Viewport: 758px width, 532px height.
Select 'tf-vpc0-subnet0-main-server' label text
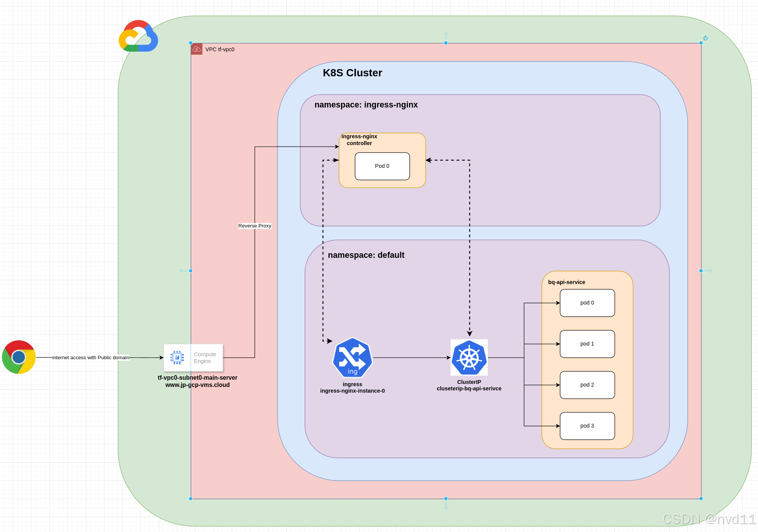click(x=197, y=377)
